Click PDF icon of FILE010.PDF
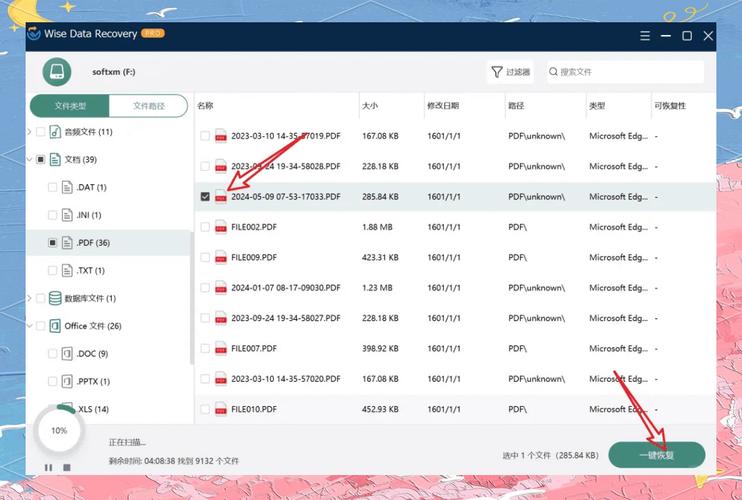Viewport: 742px width, 500px height. pyautogui.click(x=221, y=409)
